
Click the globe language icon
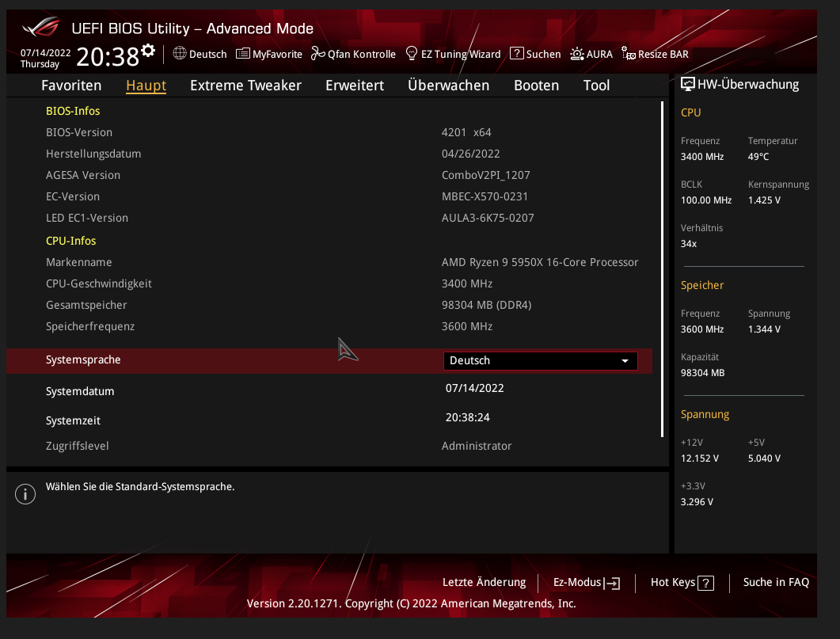tap(180, 53)
